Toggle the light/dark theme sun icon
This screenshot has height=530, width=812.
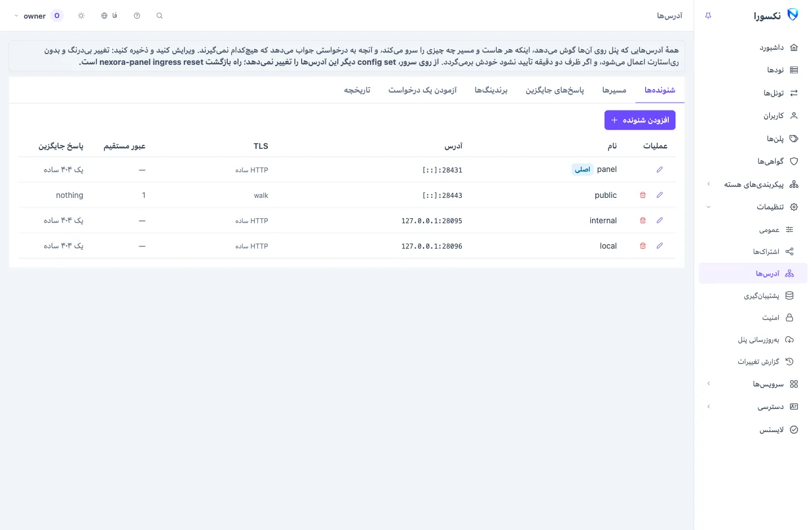(x=81, y=16)
